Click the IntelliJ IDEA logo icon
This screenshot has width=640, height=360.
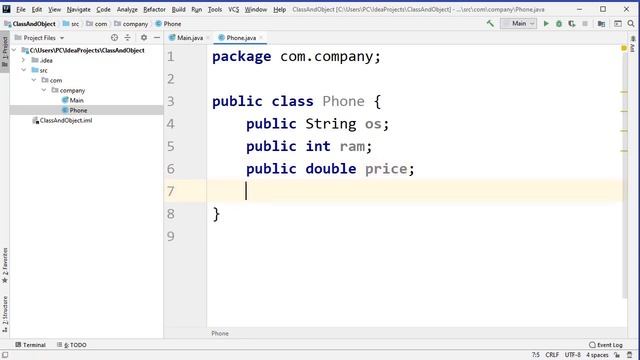pyautogui.click(x=6, y=9)
